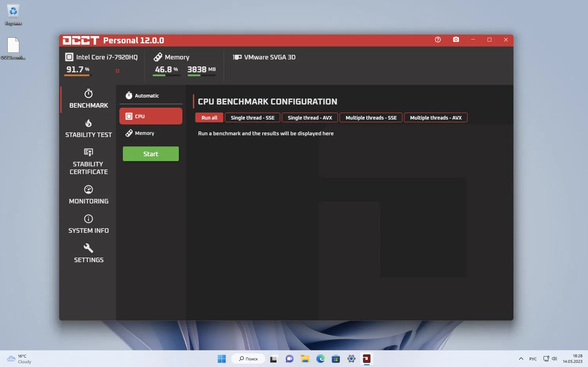Open File Explorer from the taskbar

[x=305, y=359]
